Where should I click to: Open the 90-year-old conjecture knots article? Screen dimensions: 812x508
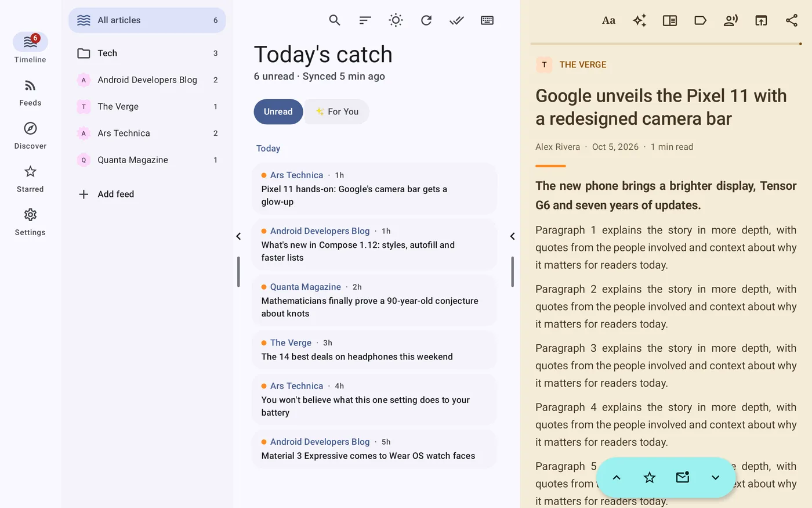tap(375, 300)
